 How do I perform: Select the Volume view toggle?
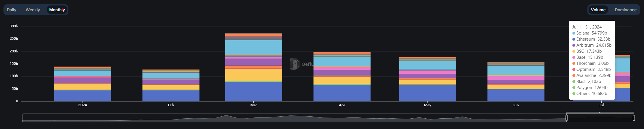[598, 10]
